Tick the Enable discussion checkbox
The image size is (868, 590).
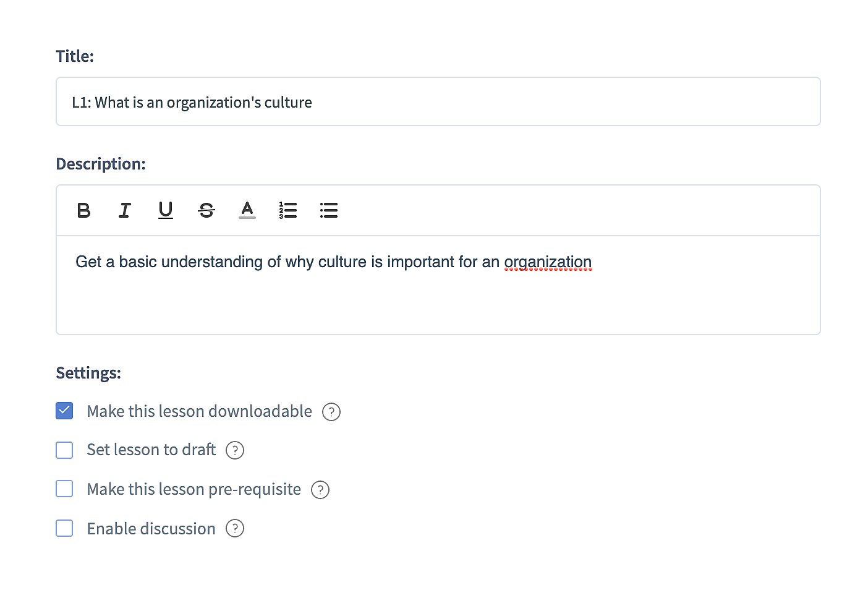coord(64,529)
